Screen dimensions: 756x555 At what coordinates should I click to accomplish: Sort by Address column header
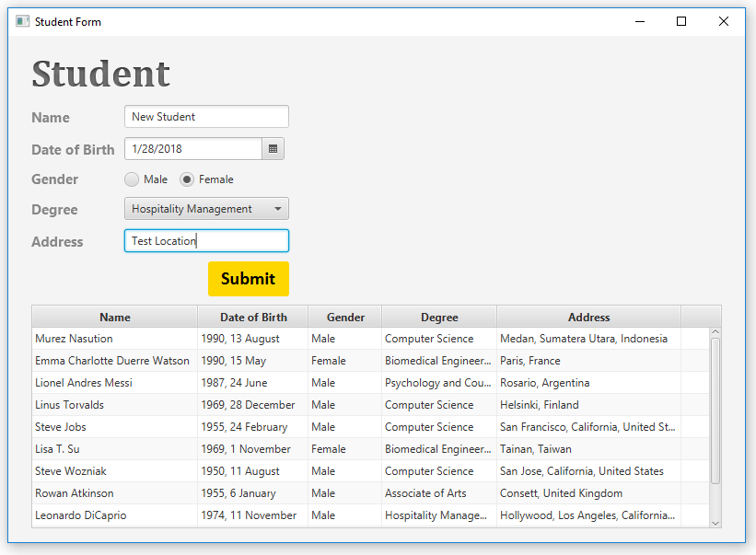(x=588, y=317)
